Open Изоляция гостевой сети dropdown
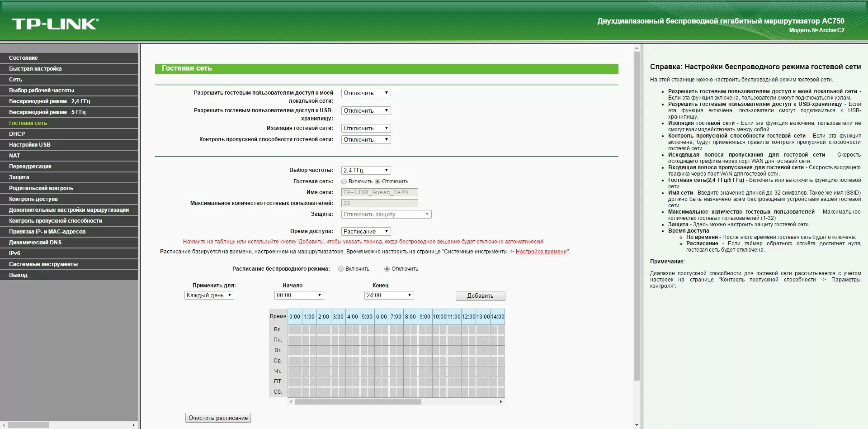Viewport: 868px width, 429px height. click(366, 129)
